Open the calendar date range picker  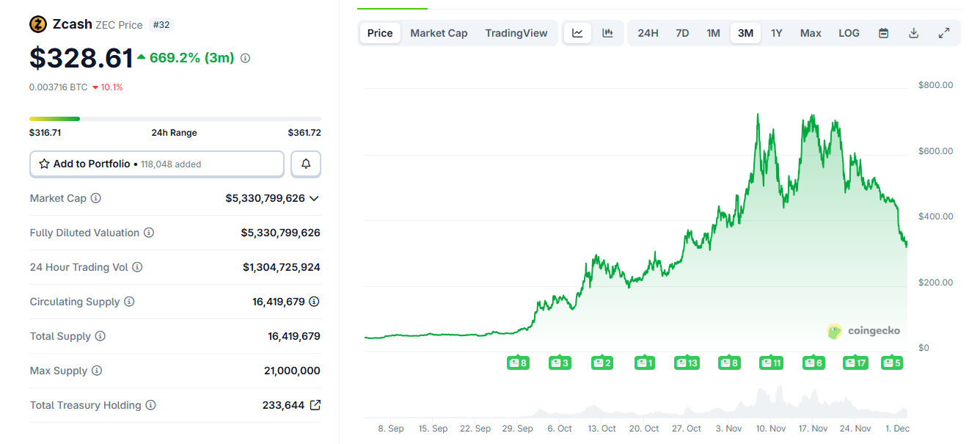[x=883, y=33]
